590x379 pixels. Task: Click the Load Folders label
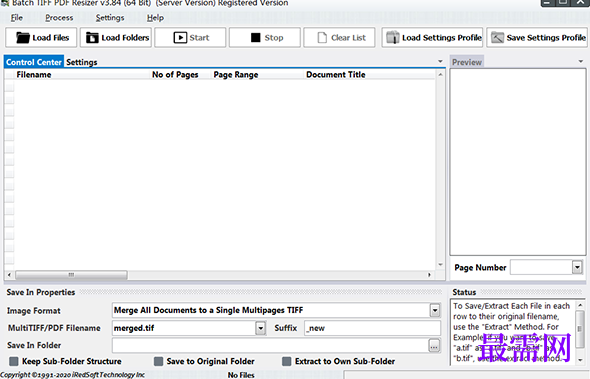pos(125,38)
